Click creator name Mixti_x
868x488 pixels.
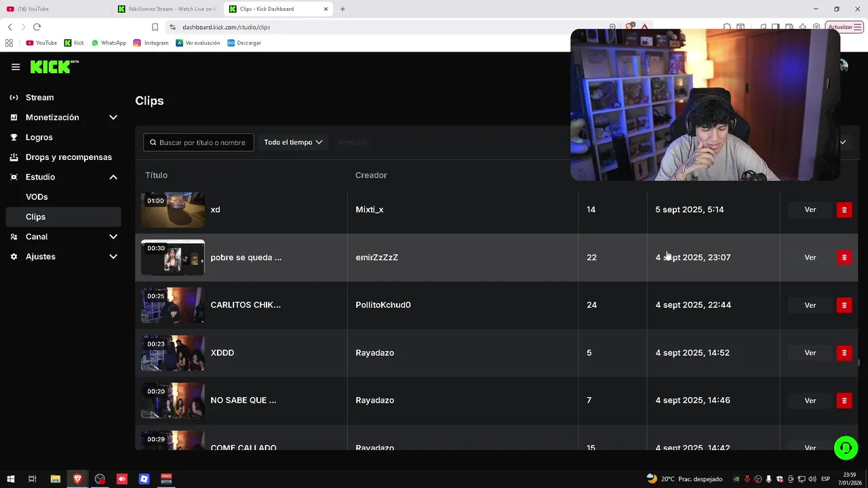click(x=370, y=209)
